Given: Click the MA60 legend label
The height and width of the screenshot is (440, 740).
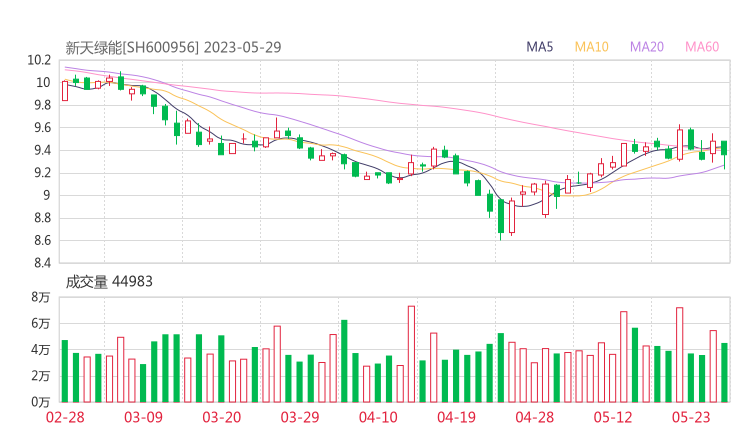Looking at the screenshot, I should (x=702, y=47).
